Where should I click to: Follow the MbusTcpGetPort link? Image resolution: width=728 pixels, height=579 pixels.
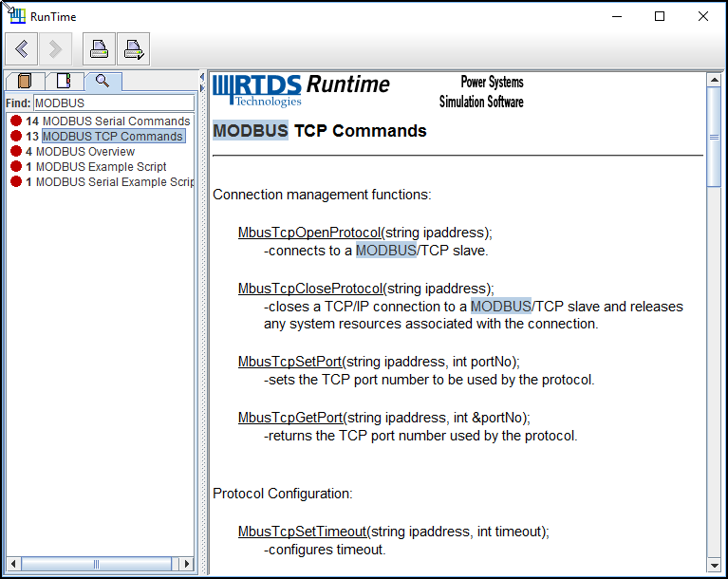click(290, 418)
